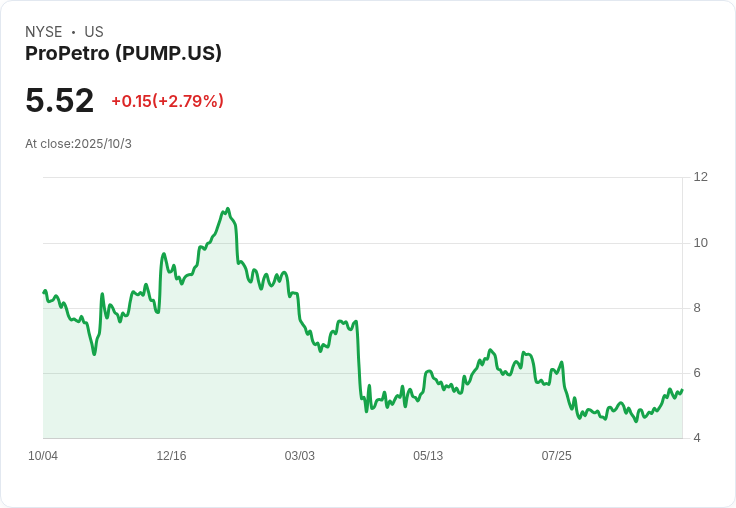The width and height of the screenshot is (736, 508).
Task: Click the 12 y-axis value
Action: (700, 177)
